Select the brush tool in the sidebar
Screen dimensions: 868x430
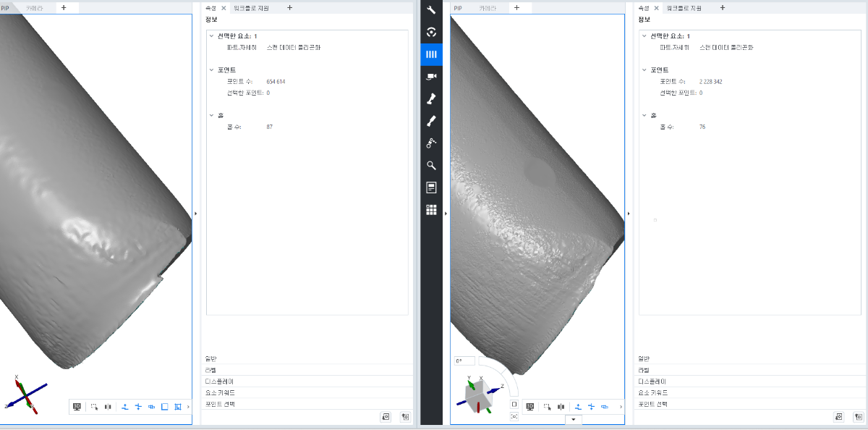click(431, 121)
